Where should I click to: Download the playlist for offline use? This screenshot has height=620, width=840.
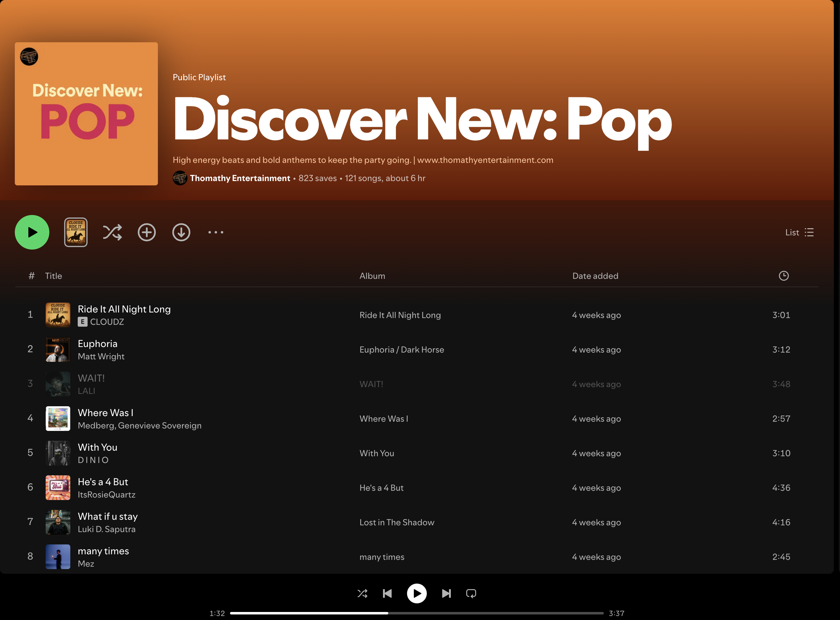click(x=181, y=232)
